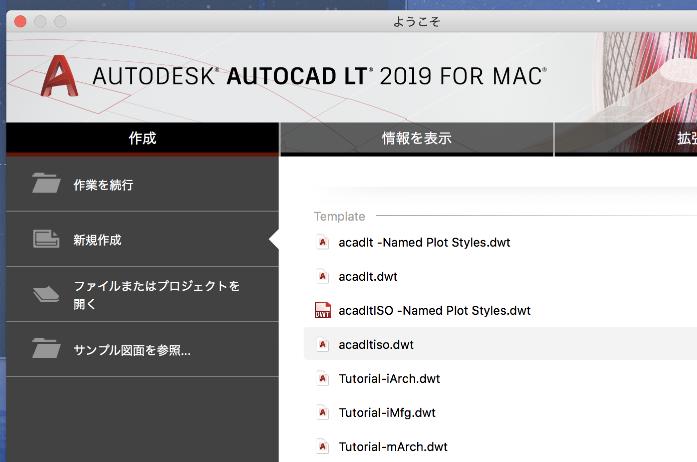The height and width of the screenshot is (462, 697).
Task: Open サンプル図面を参照... entry
Action: click(142, 350)
